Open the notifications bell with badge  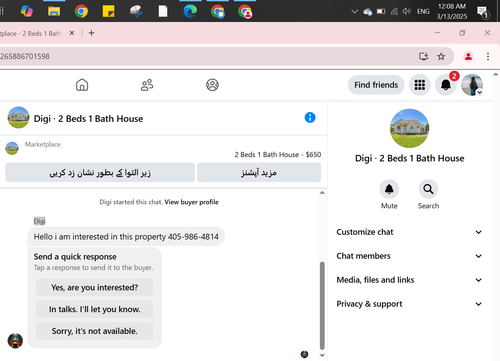point(446,85)
